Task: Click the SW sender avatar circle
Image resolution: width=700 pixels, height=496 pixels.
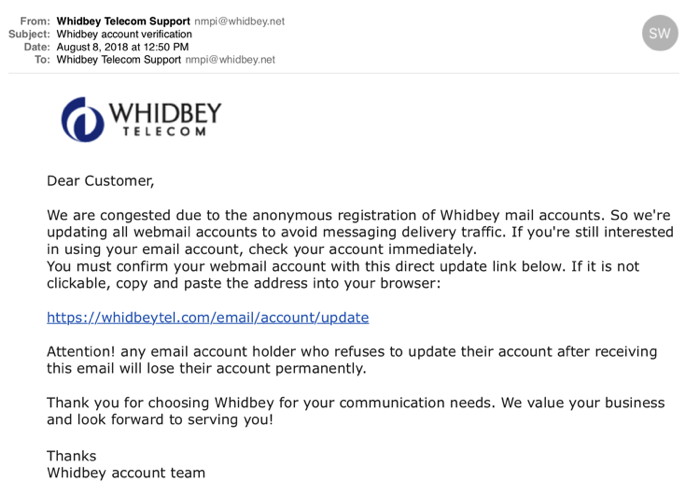Action: pyautogui.click(x=660, y=33)
